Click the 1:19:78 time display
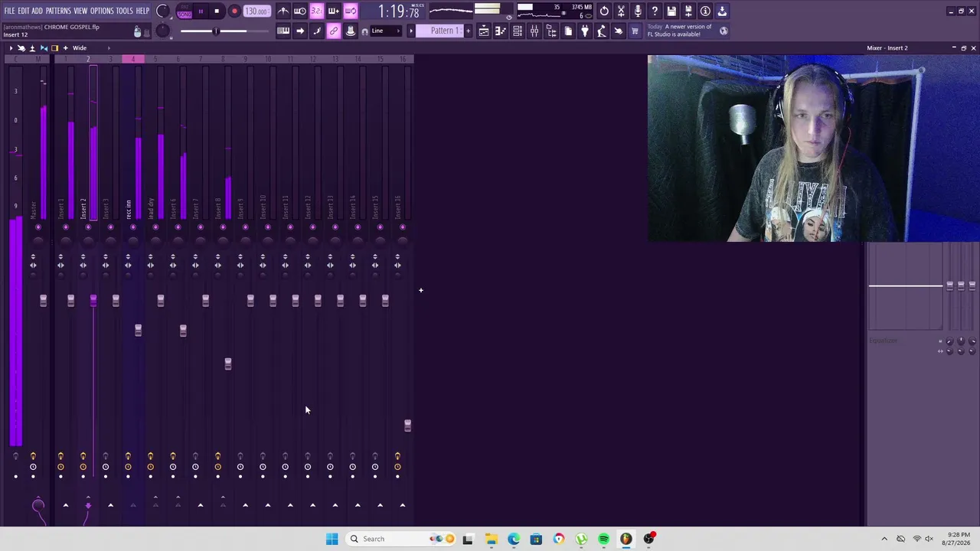980x551 pixels. tap(399, 11)
